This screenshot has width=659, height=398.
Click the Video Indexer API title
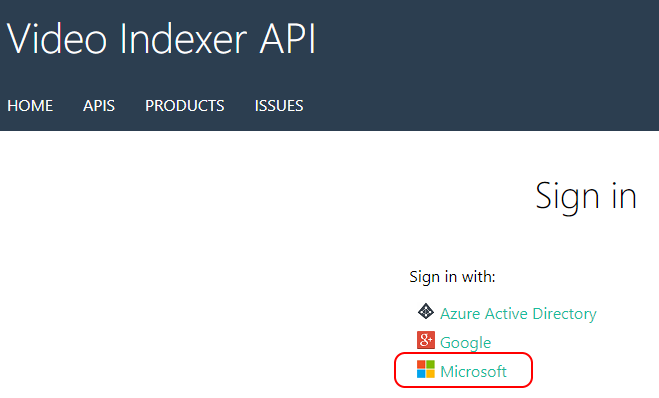(x=161, y=39)
